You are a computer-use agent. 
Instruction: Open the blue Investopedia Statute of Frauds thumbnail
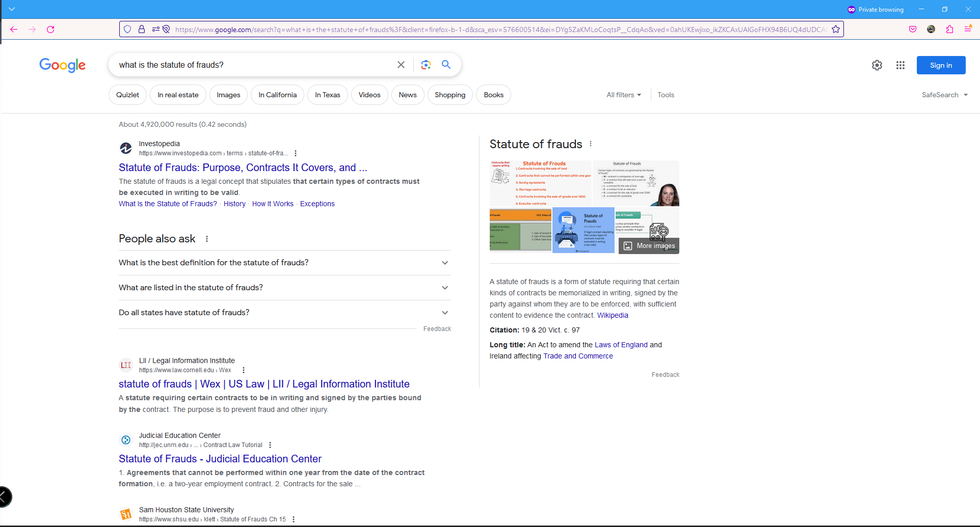point(584,230)
